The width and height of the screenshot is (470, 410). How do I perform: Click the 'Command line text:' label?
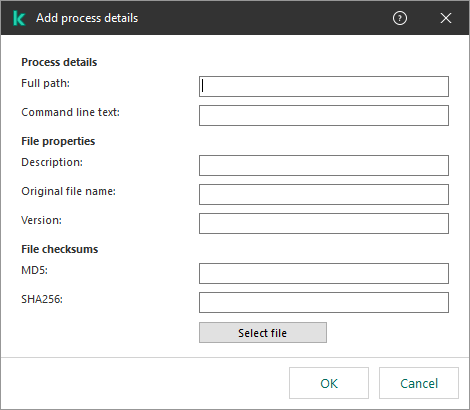coord(70,112)
